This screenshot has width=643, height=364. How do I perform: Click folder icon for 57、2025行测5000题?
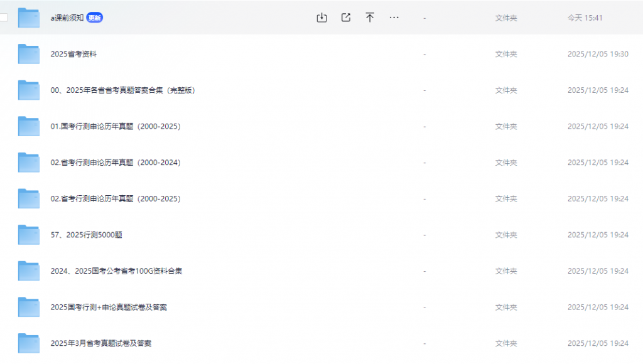coord(29,235)
